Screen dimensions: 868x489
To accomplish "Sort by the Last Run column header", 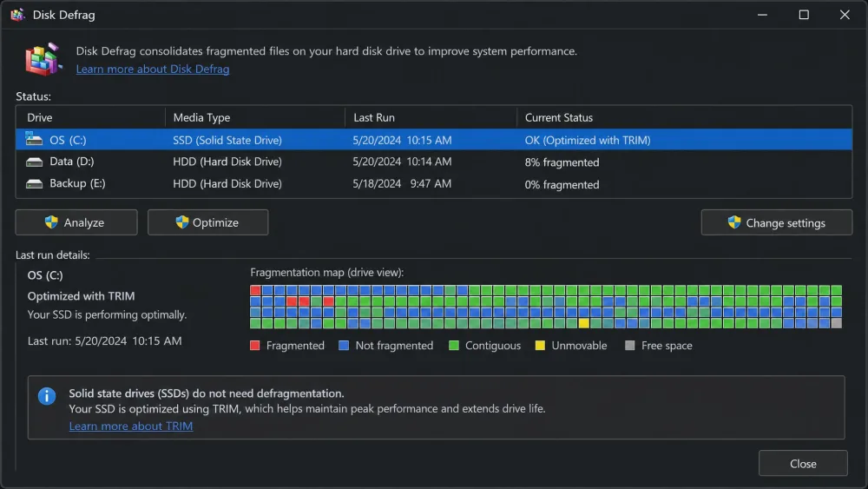I will click(373, 117).
